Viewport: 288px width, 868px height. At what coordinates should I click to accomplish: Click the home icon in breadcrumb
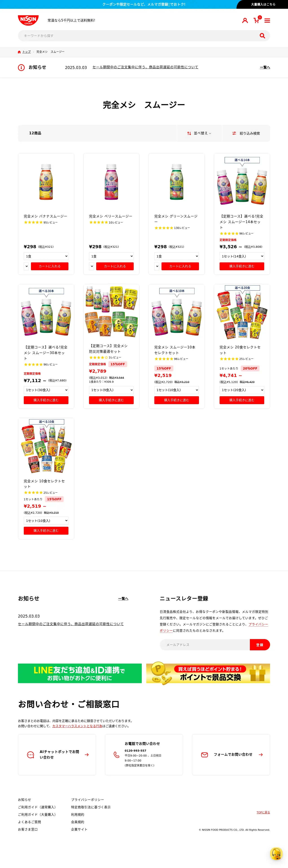[x=19, y=52]
